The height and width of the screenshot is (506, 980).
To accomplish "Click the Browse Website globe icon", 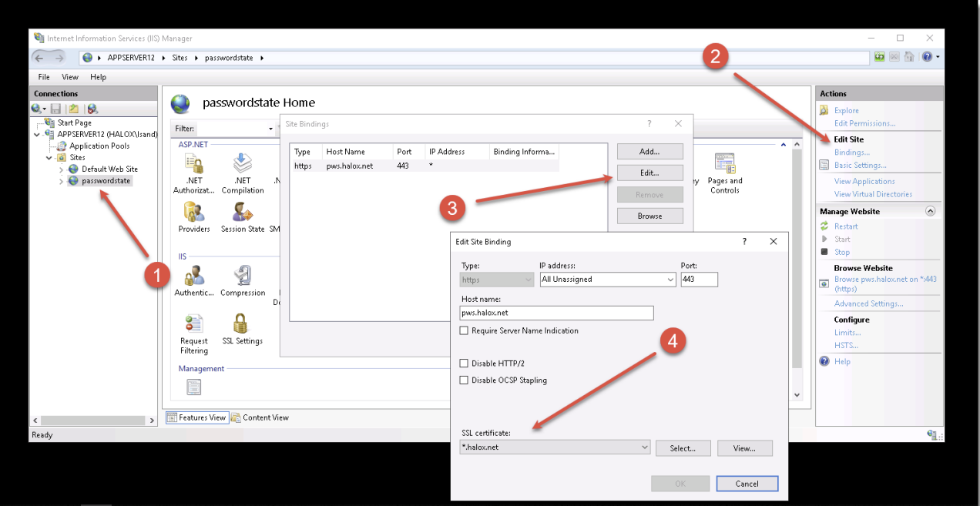I will pos(824,283).
